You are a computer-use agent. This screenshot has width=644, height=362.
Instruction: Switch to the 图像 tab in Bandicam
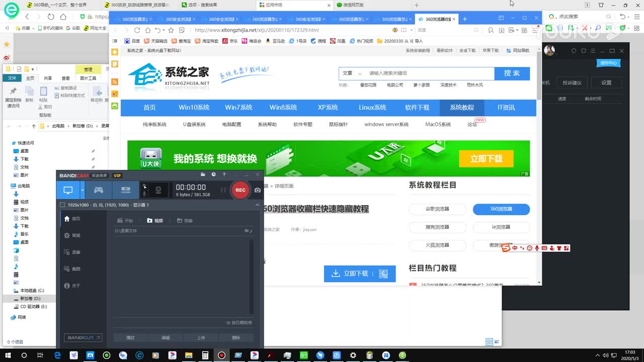point(185,220)
